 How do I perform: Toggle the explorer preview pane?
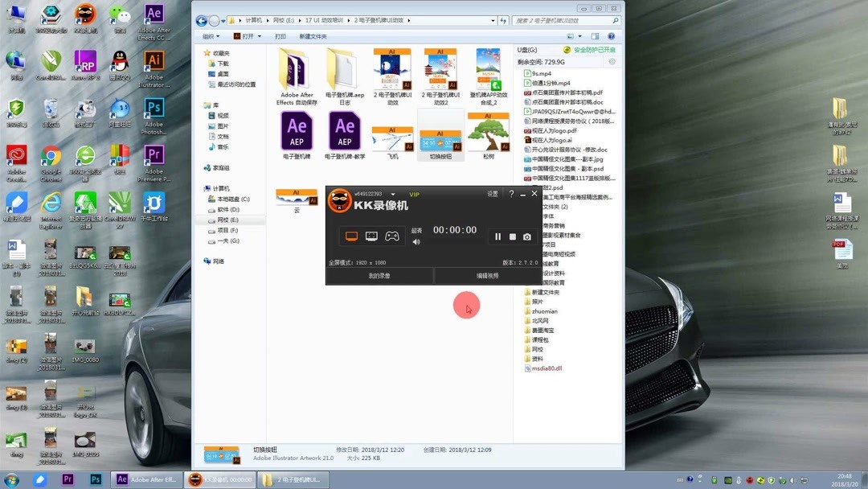point(595,36)
